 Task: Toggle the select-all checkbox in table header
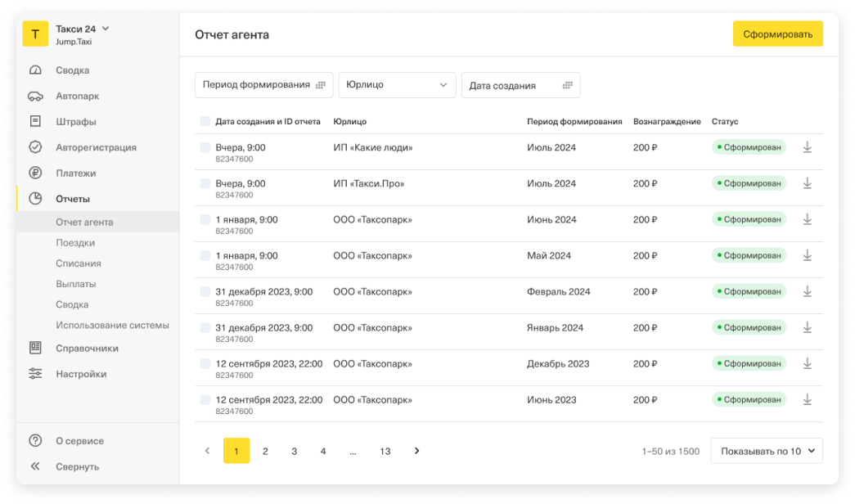pos(205,121)
